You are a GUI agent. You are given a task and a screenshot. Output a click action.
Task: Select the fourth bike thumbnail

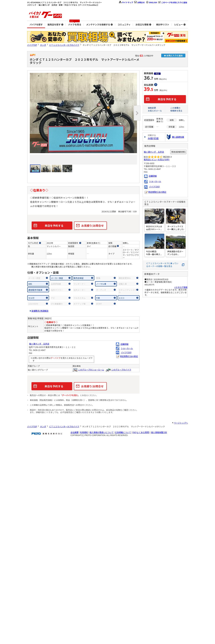coord(67,169)
